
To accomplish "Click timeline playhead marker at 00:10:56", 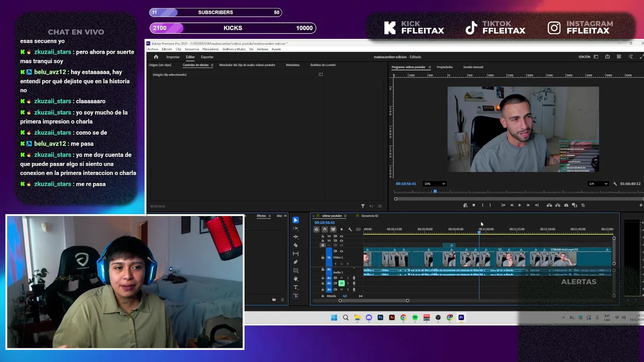I will pos(479,232).
